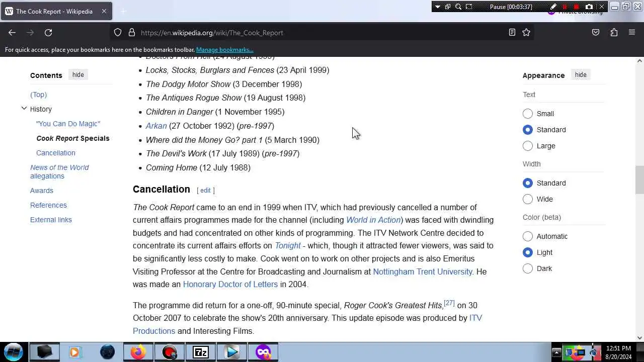
Task: Open World in Action link
Action: (x=373, y=220)
